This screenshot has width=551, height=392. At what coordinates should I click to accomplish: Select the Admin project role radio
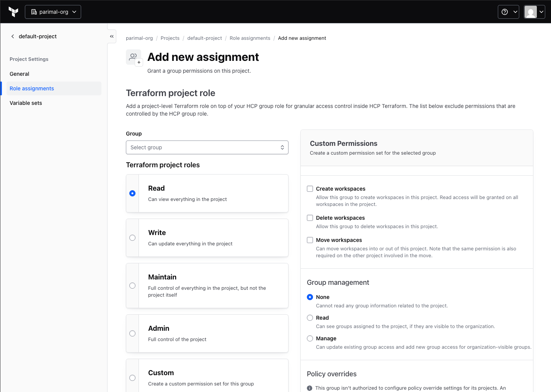[132, 333]
